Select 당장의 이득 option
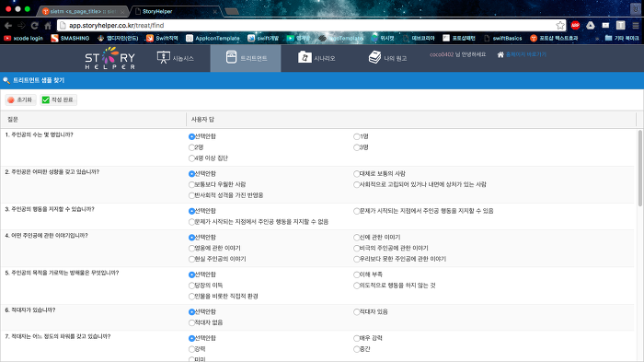This screenshot has height=362, width=644. click(x=191, y=286)
